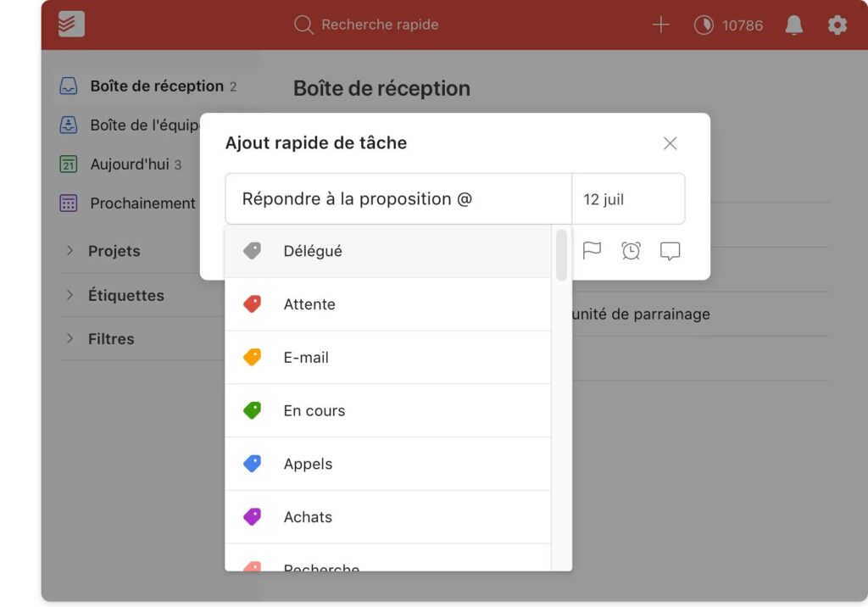The height and width of the screenshot is (607, 868).
Task: Click the Todoist logo icon
Action: 69,24
